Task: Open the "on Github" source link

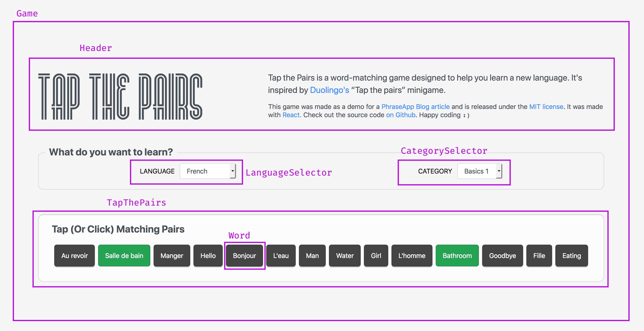Action: pos(401,115)
